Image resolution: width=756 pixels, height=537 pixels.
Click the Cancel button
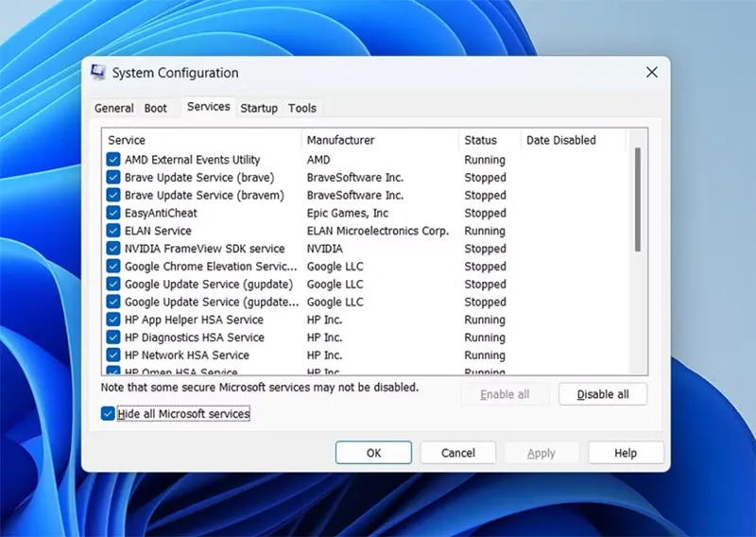coord(457,453)
